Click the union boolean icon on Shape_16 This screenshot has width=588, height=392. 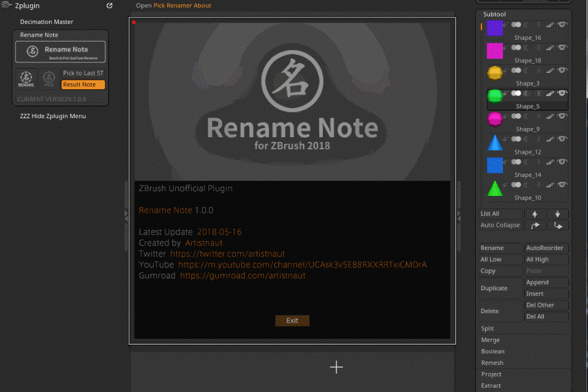tap(516, 24)
